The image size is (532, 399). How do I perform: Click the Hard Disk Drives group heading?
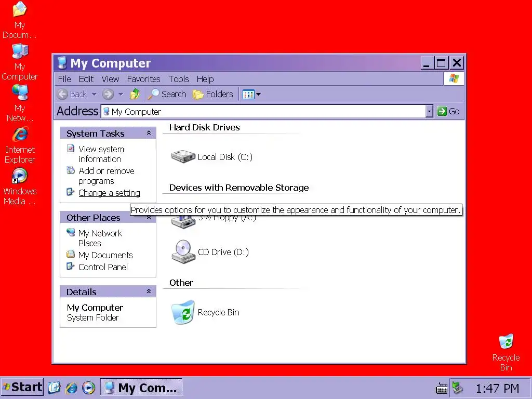click(204, 127)
